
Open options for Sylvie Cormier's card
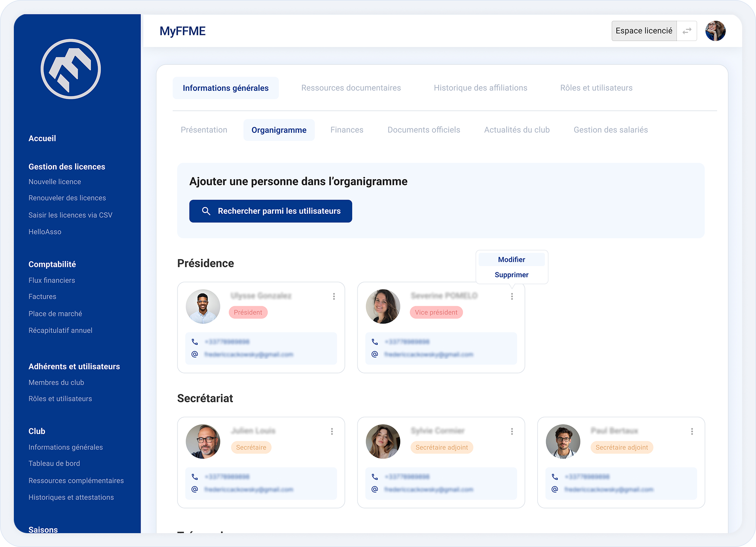pyautogui.click(x=512, y=431)
